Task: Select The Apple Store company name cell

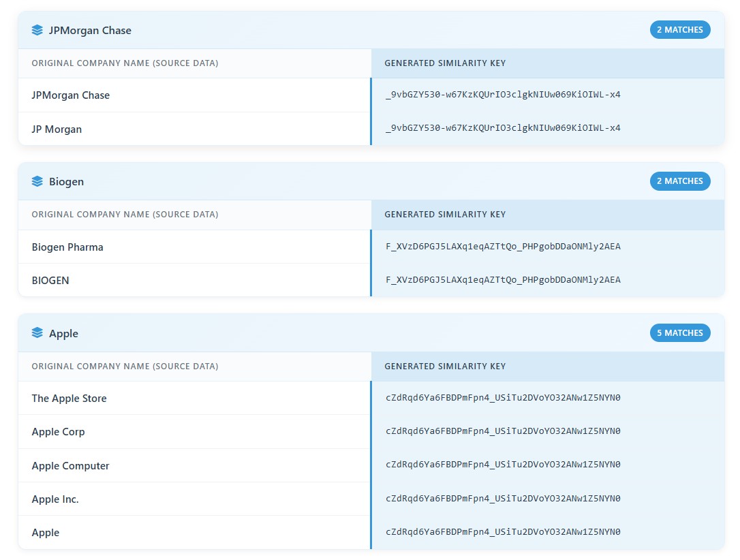Action: tap(194, 398)
